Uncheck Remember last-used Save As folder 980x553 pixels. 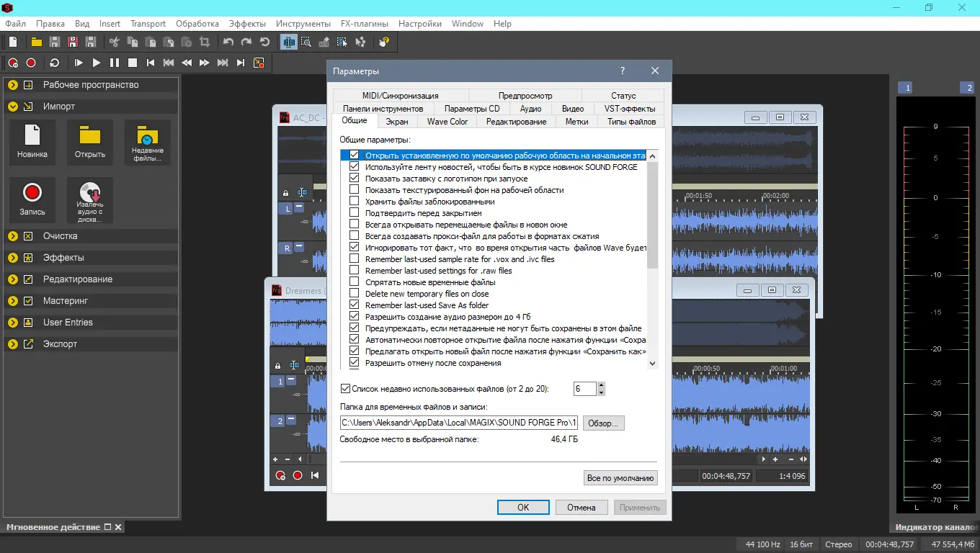point(354,305)
